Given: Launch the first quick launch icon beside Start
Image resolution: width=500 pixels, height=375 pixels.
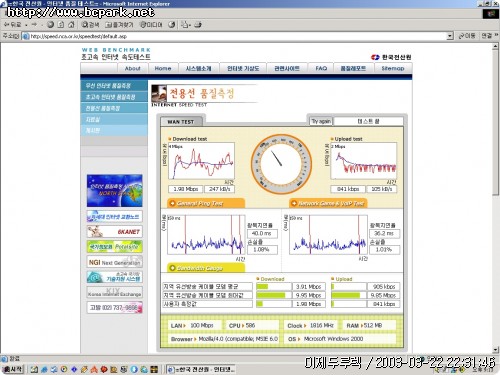Looking at the screenshot, I should click(34, 369).
